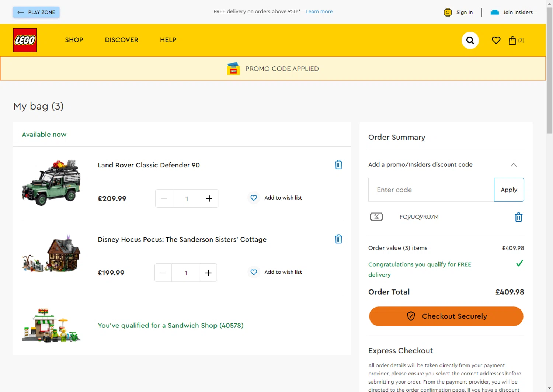Click Available now label
The image size is (553, 392).
(44, 135)
